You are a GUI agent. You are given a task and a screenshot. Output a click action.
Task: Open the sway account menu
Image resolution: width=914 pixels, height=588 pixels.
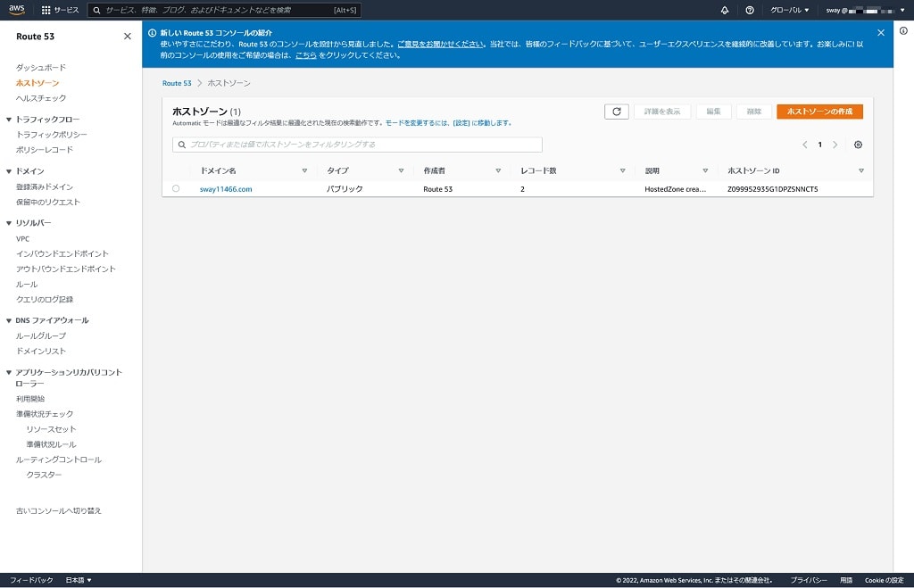tap(865, 10)
